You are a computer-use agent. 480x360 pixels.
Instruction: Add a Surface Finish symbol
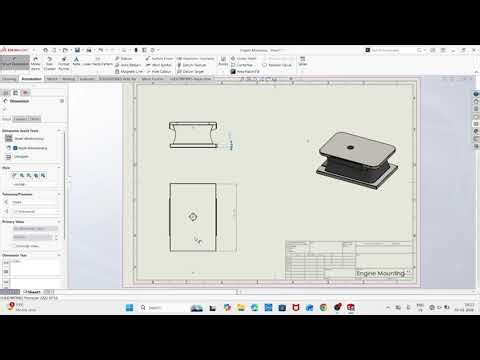pos(159,58)
